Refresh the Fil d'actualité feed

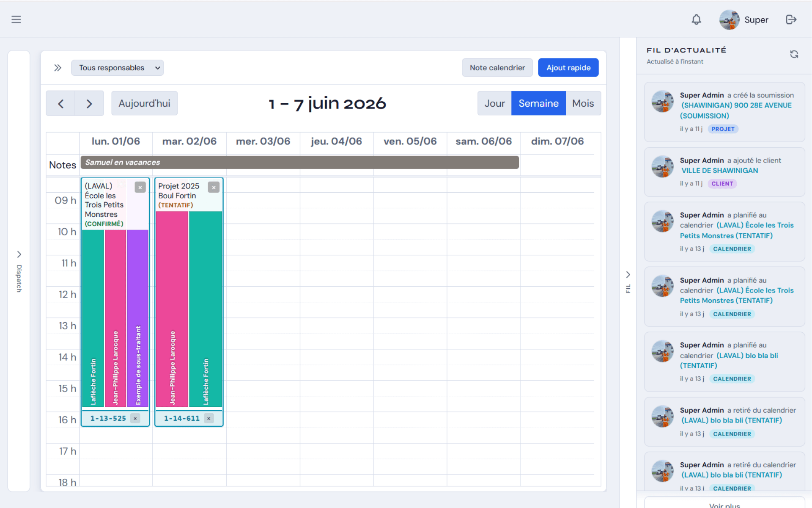(794, 54)
